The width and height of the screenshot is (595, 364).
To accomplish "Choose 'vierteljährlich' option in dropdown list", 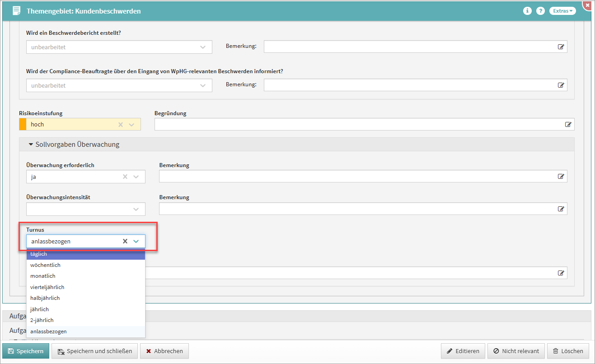I will click(x=47, y=287).
